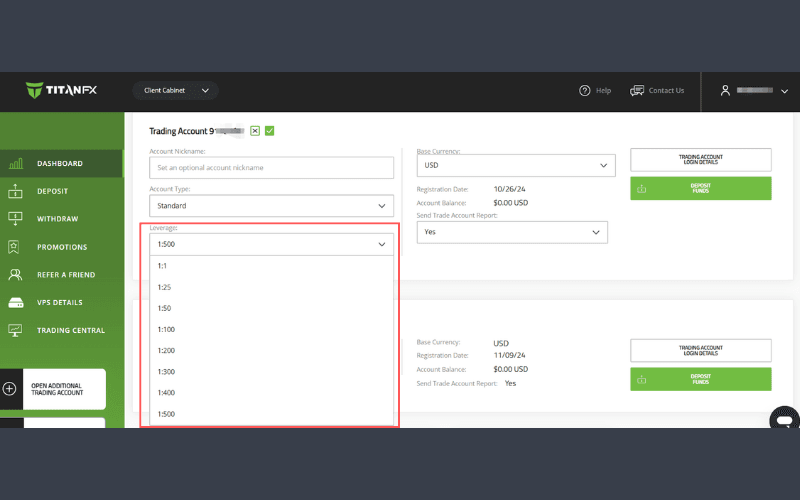Open the user profile icon

tap(725, 91)
